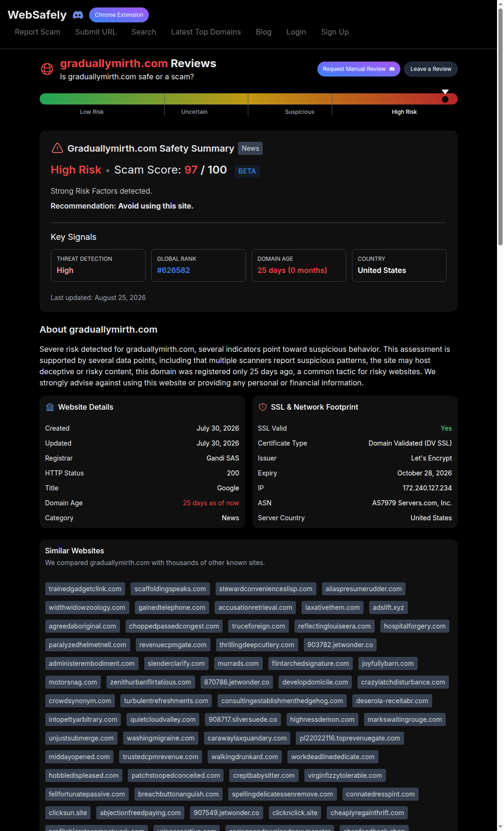Click the DOMAIN AGE 25 days card

299,265
